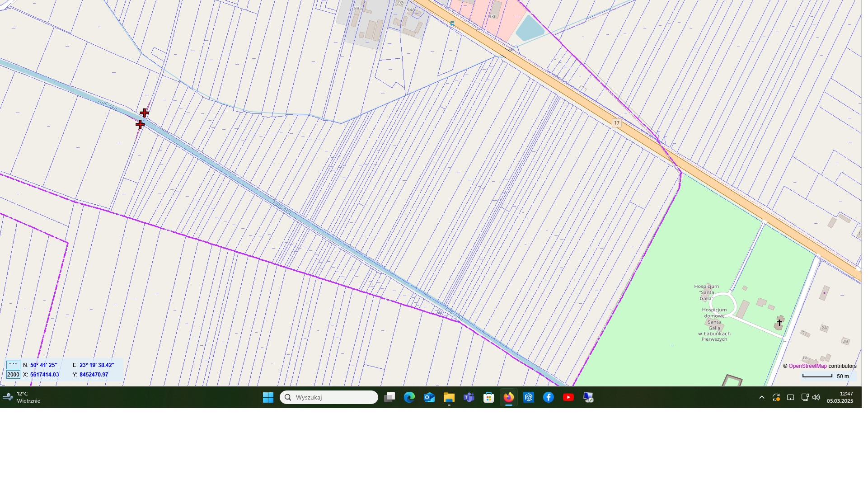Open Microsoft Edge from the taskbar
Image resolution: width=868 pixels, height=489 pixels.
[409, 397]
